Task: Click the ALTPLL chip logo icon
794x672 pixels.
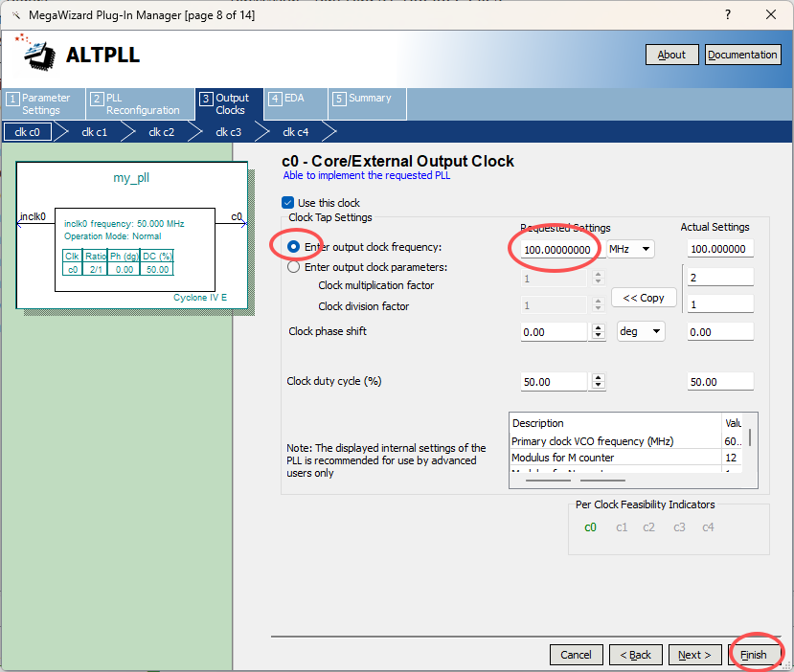Action: click(37, 54)
